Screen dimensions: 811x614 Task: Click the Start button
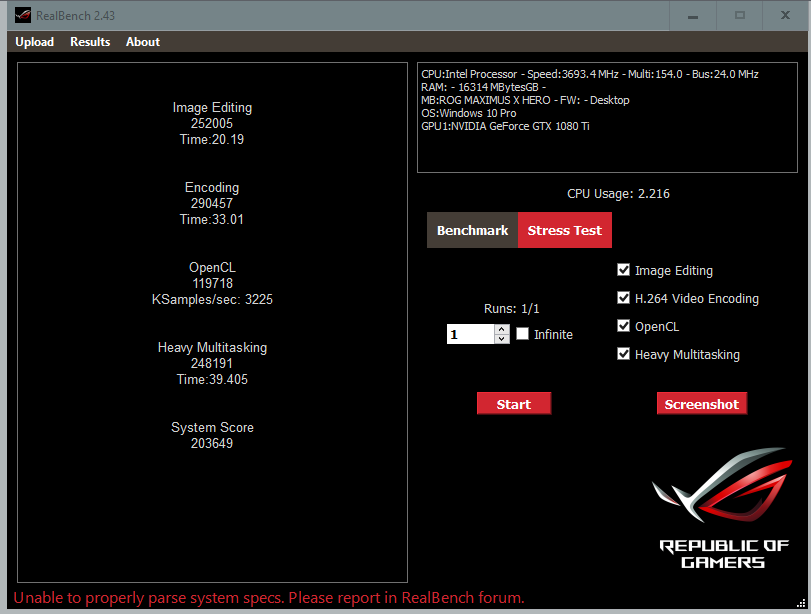click(x=514, y=404)
